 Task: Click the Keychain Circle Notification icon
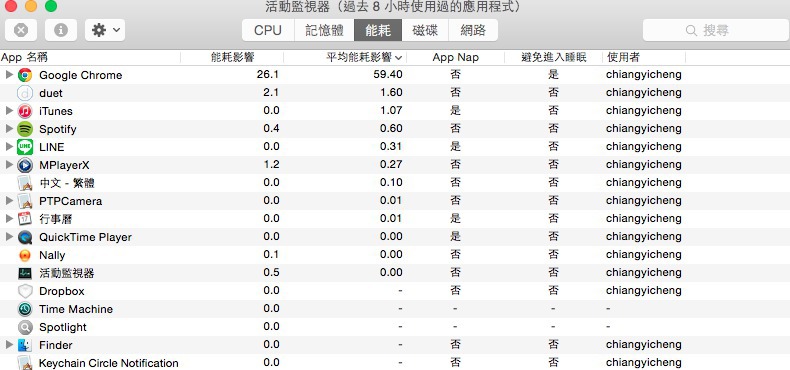25,362
